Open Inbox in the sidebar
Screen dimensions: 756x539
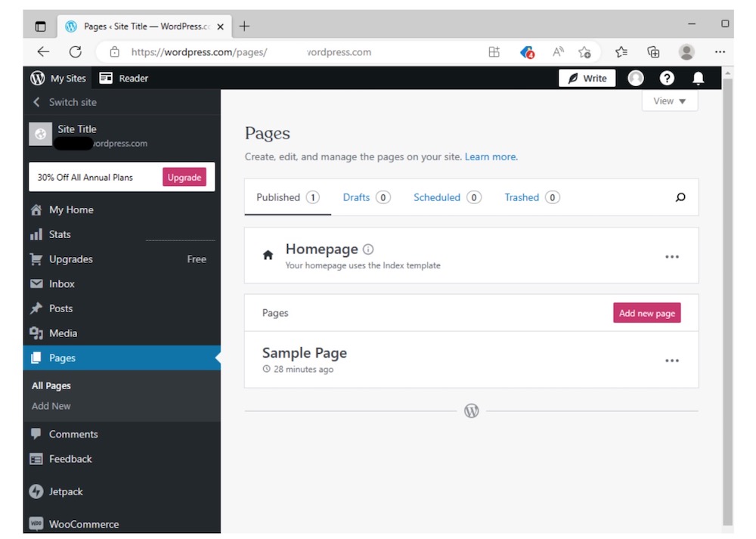pos(122,283)
